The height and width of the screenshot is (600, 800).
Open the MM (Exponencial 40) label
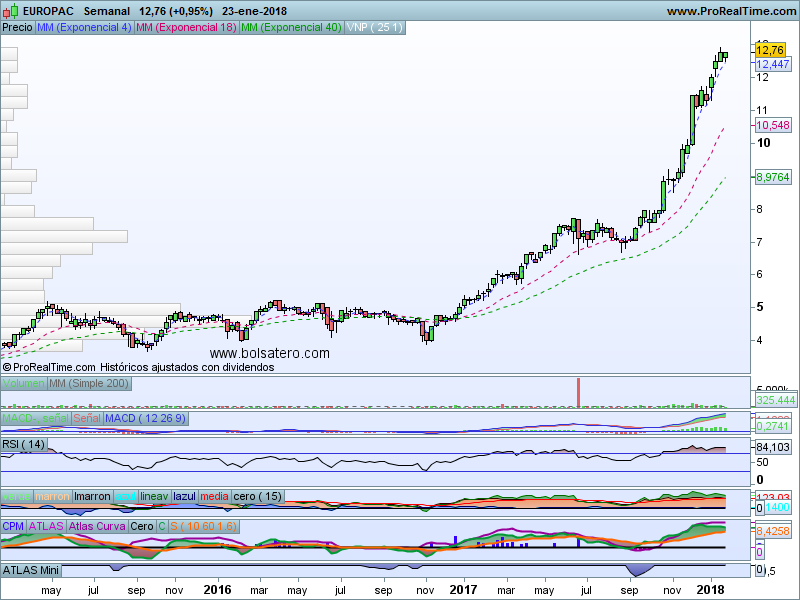pyautogui.click(x=291, y=28)
